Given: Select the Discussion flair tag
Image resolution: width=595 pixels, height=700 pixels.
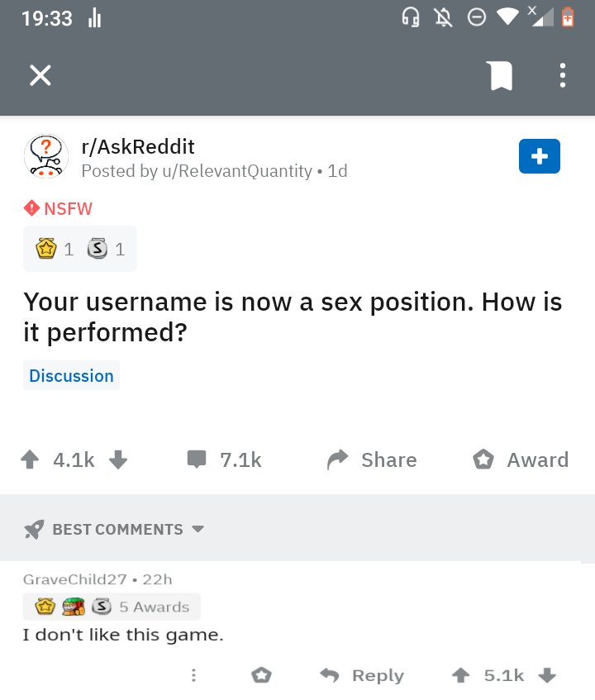Looking at the screenshot, I should click(71, 375).
